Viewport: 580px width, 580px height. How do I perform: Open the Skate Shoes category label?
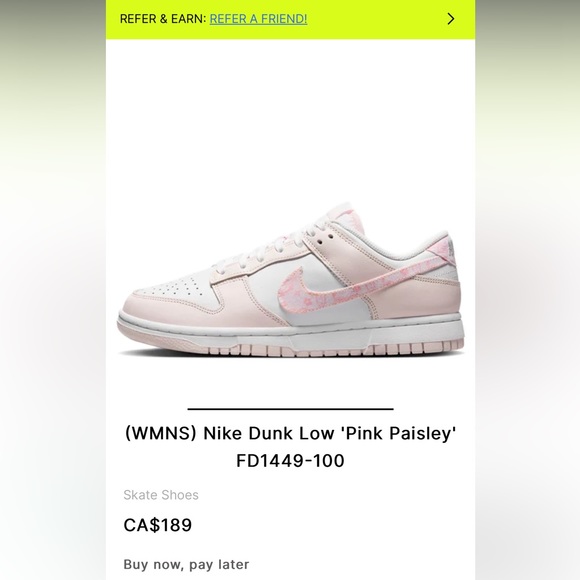point(161,495)
